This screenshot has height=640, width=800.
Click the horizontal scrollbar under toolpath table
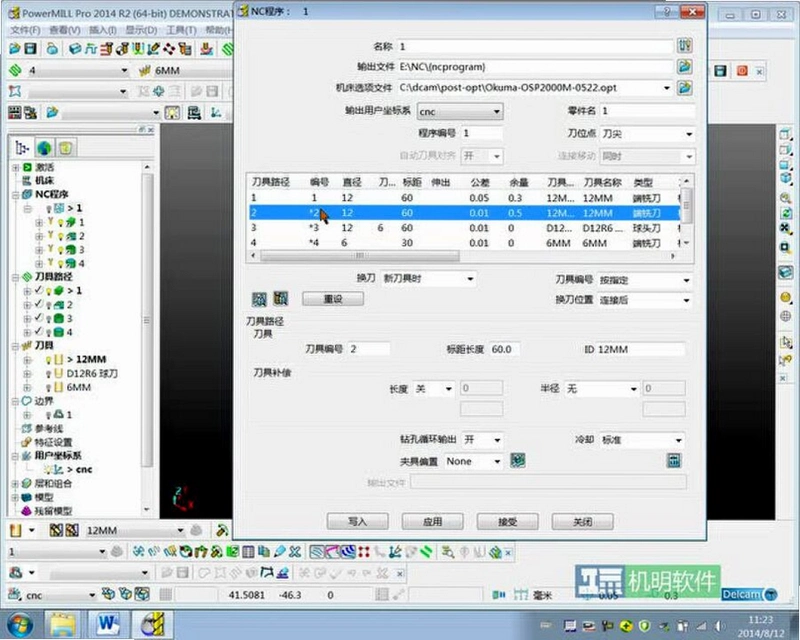click(x=360, y=256)
